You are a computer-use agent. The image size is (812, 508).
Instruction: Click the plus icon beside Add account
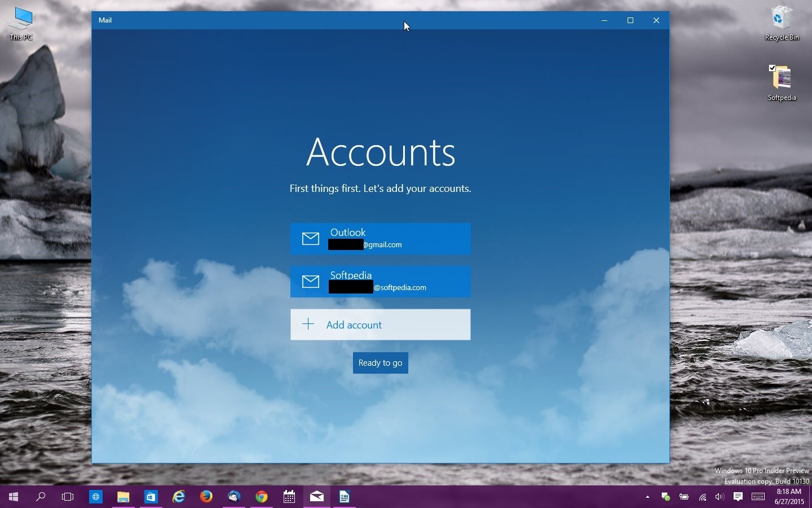(x=308, y=324)
